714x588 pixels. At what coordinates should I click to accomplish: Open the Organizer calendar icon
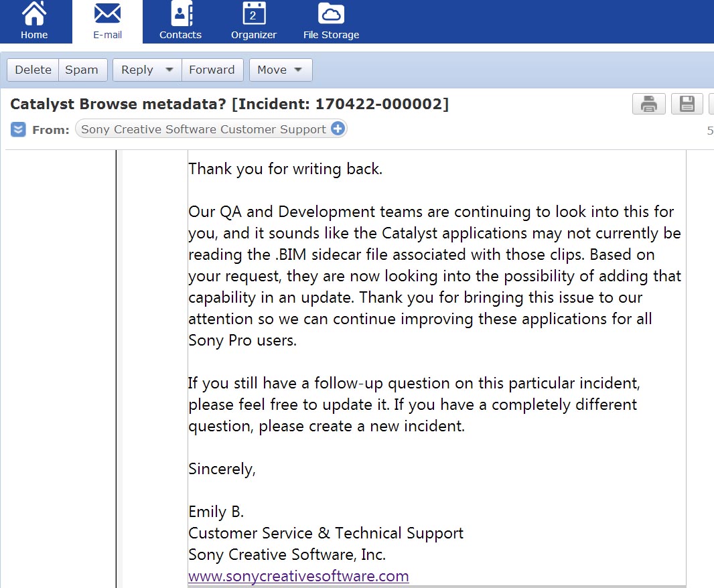254,13
